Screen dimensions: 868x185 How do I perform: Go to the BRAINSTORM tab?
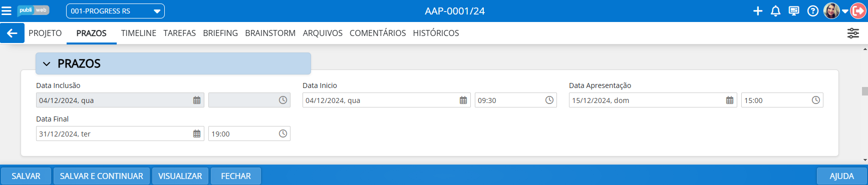tap(270, 33)
